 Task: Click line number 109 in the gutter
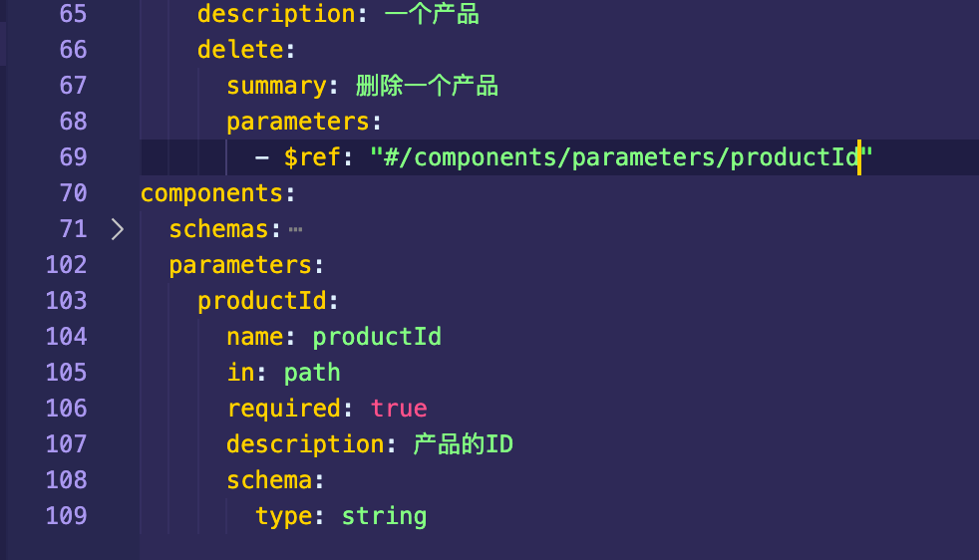(x=67, y=516)
